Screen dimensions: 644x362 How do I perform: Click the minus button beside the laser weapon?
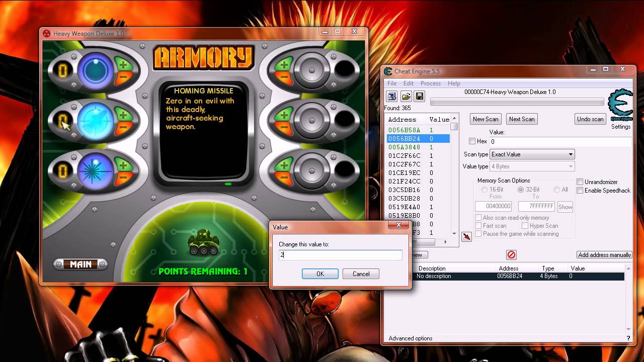123,177
